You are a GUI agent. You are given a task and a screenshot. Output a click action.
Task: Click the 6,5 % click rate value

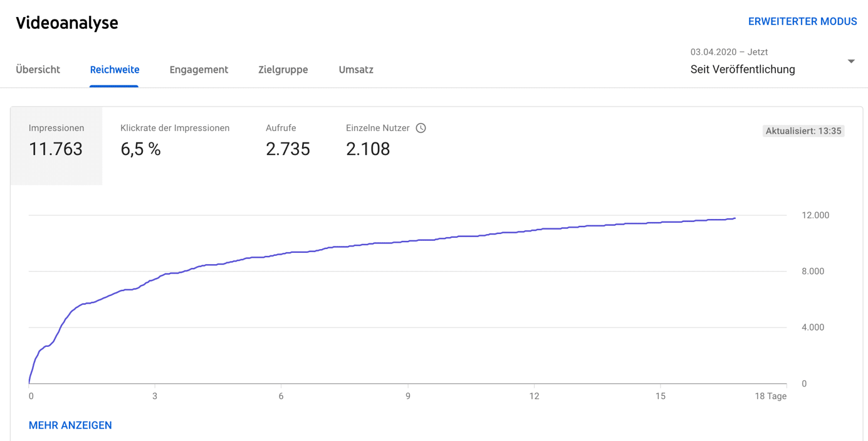pos(141,149)
